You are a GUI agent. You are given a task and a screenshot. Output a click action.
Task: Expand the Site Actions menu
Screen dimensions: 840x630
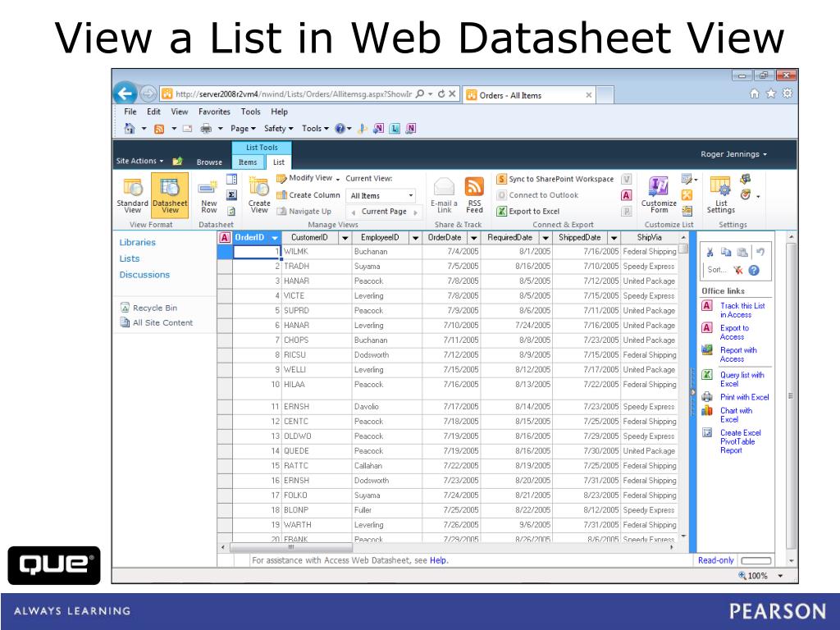pos(139,161)
